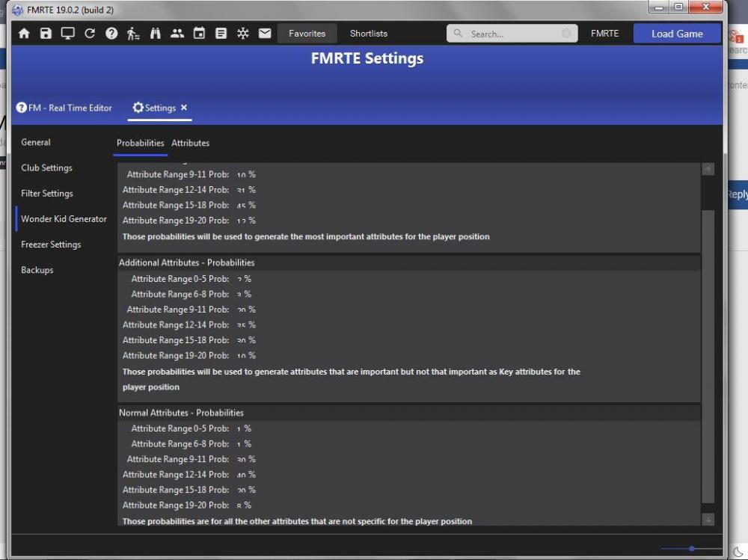Click the gear icon on Settings tab
The image size is (748, 560).
(138, 108)
